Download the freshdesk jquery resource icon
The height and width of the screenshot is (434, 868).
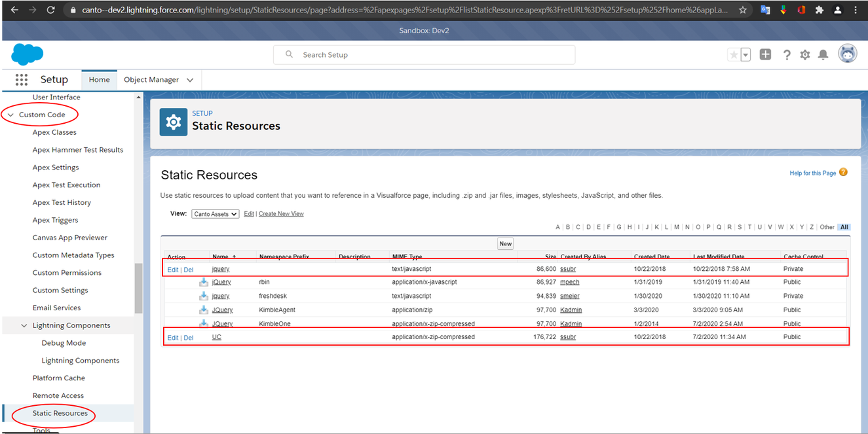click(204, 296)
